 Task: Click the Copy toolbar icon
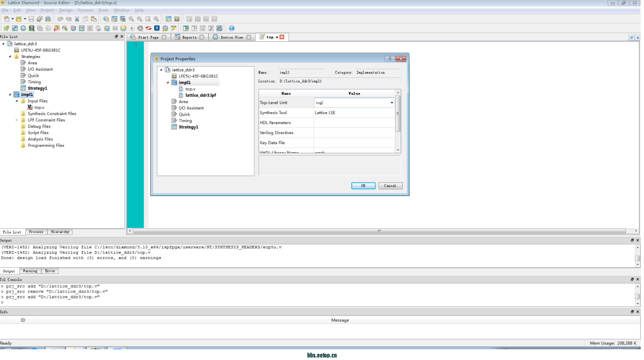click(x=85, y=19)
